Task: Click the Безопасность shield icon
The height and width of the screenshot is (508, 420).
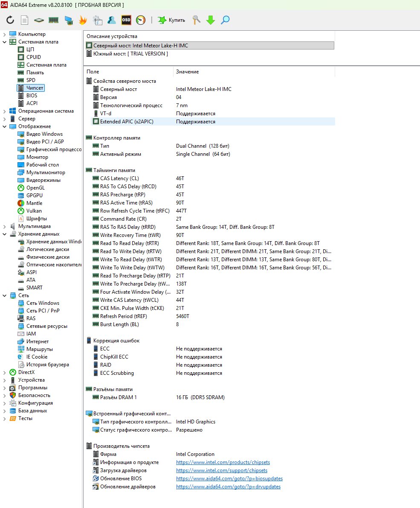Action: pyautogui.click(x=13, y=395)
